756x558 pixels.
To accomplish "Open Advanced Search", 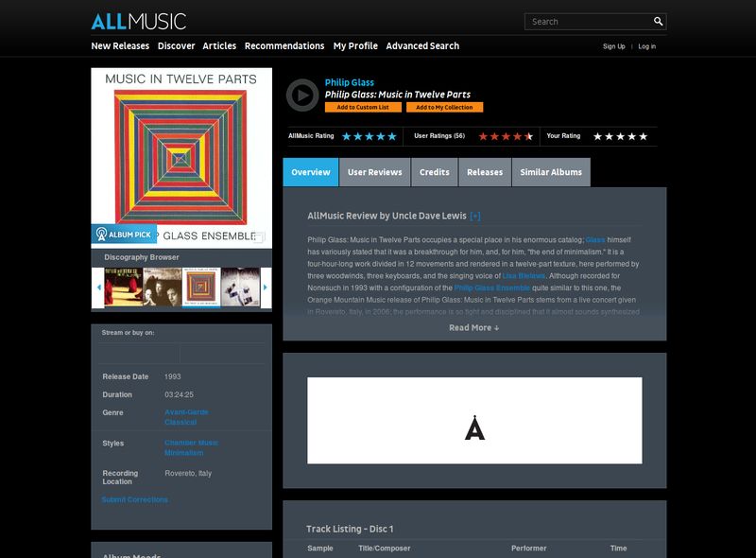I will click(422, 45).
